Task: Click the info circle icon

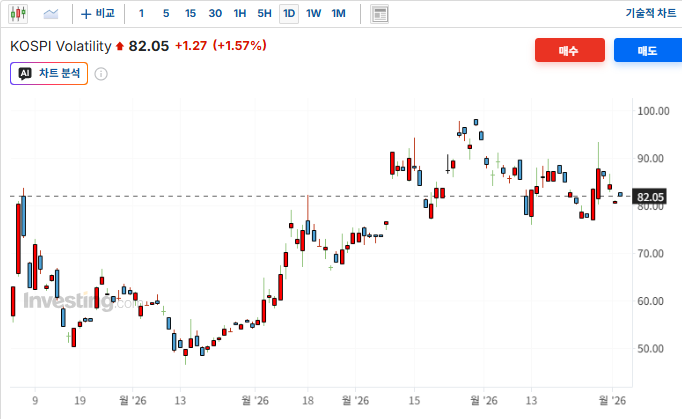Action: (101, 74)
